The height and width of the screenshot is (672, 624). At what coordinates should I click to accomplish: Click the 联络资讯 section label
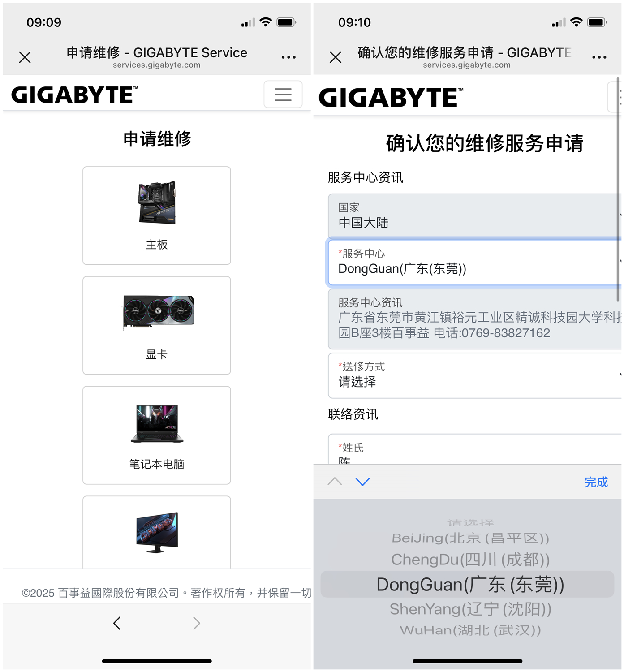pos(353,414)
